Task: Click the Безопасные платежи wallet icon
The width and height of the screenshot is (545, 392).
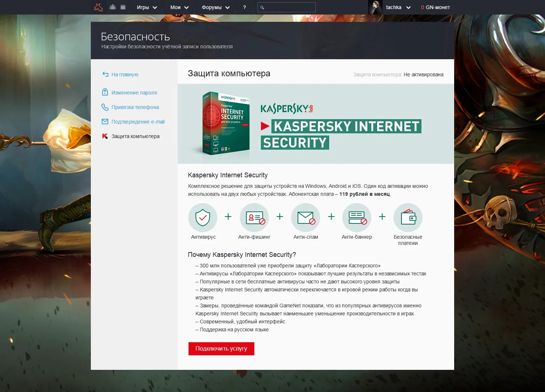Action: point(408,218)
